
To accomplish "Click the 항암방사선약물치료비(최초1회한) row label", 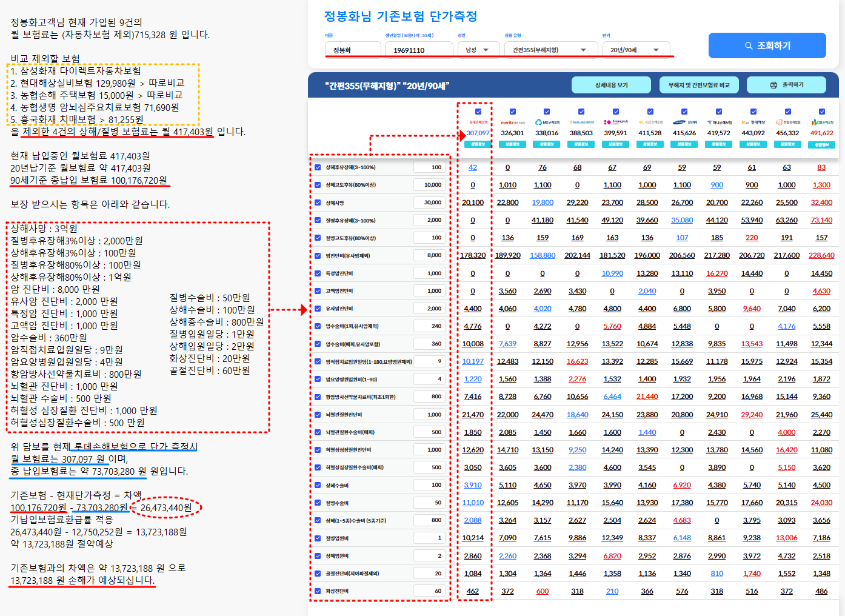I will pyautogui.click(x=361, y=397).
